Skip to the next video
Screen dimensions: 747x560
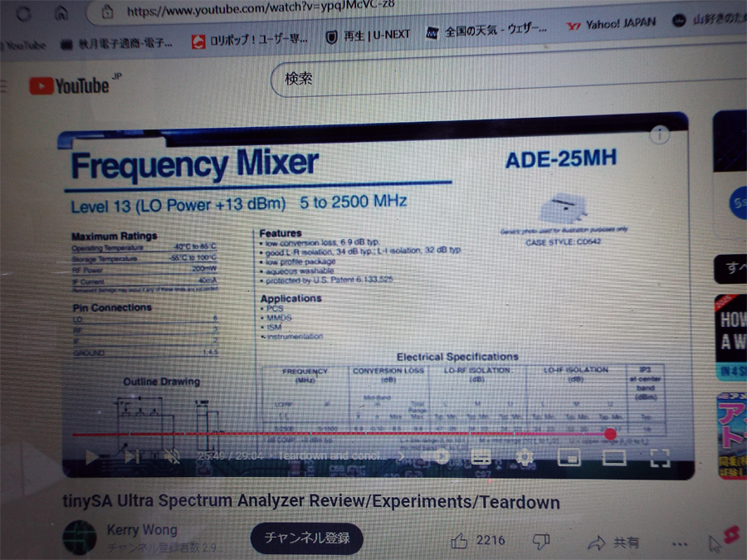[x=131, y=455]
